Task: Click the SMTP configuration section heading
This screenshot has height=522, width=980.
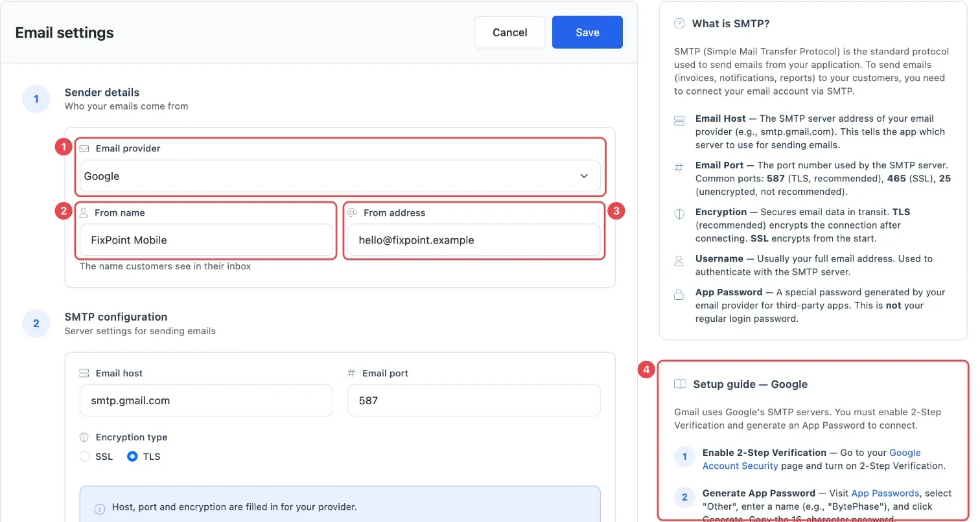Action: click(x=116, y=317)
